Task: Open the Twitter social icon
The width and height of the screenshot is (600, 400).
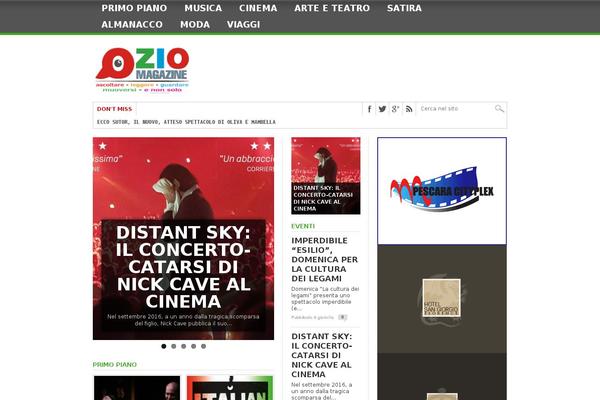Action: click(382, 109)
